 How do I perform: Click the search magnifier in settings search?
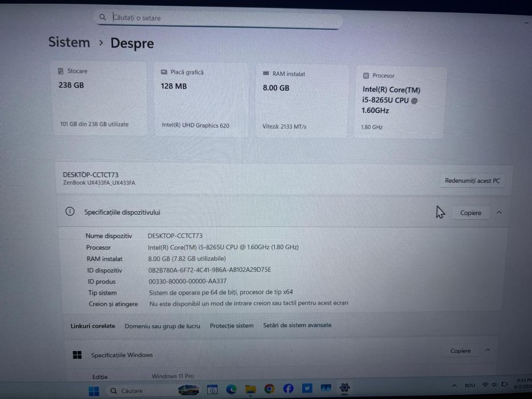pyautogui.click(x=103, y=17)
